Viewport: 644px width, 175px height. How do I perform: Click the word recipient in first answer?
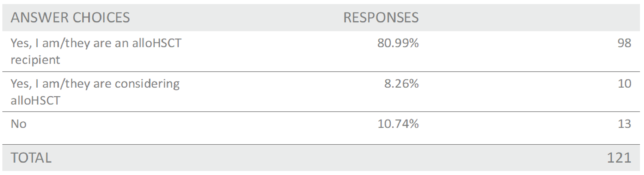click(35, 60)
